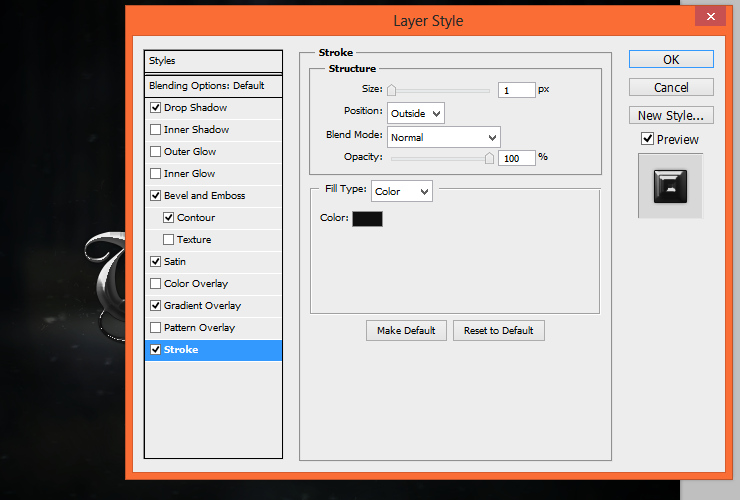Click the New Style... button
740x500 pixels.
click(x=671, y=115)
